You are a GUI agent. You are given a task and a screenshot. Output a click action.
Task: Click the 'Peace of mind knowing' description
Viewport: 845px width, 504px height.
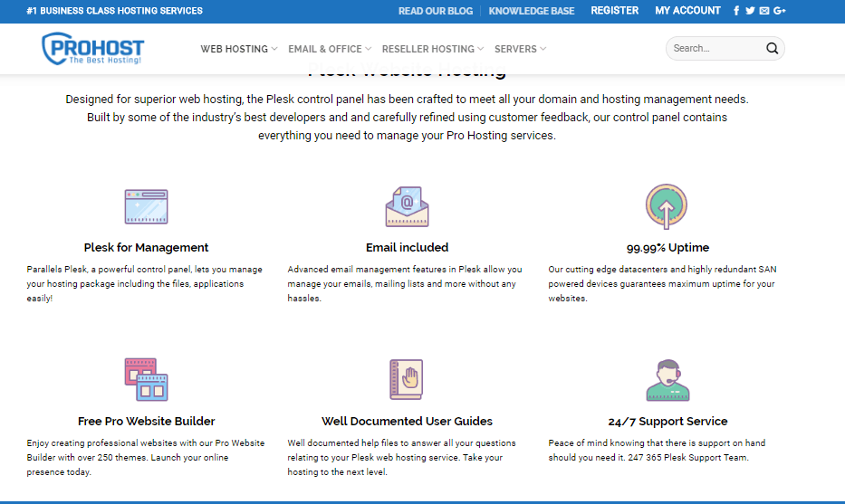click(x=657, y=450)
